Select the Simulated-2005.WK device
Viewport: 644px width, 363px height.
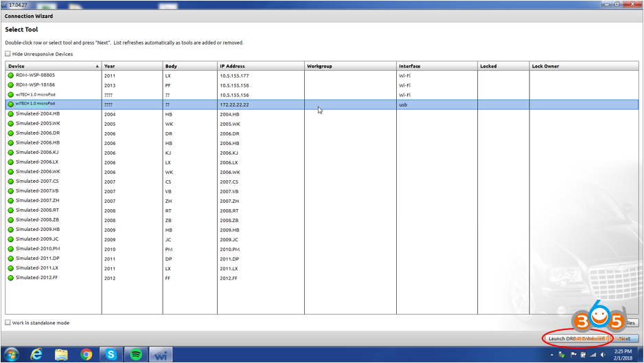(322, 124)
